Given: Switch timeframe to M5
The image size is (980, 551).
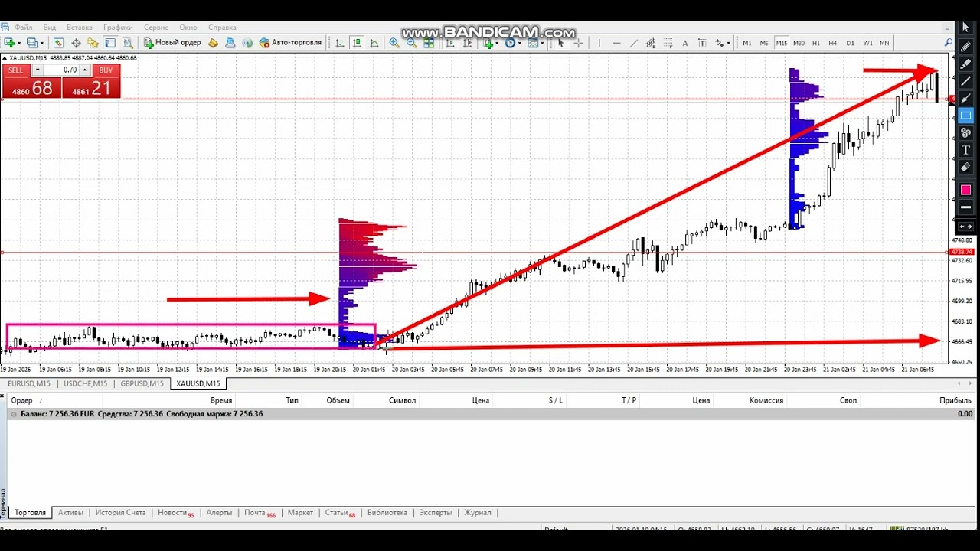Looking at the screenshot, I should [764, 43].
